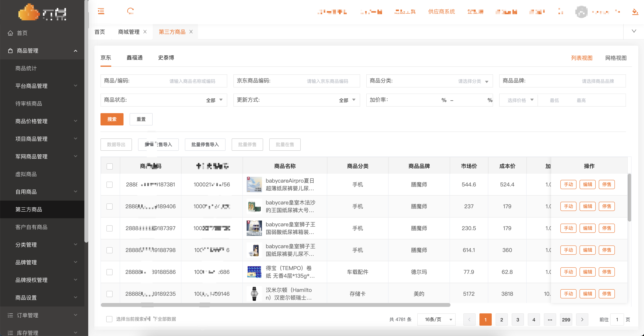644x336 pixels.
Task: Click the Hamilton watch thumbnail
Action: tap(254, 294)
